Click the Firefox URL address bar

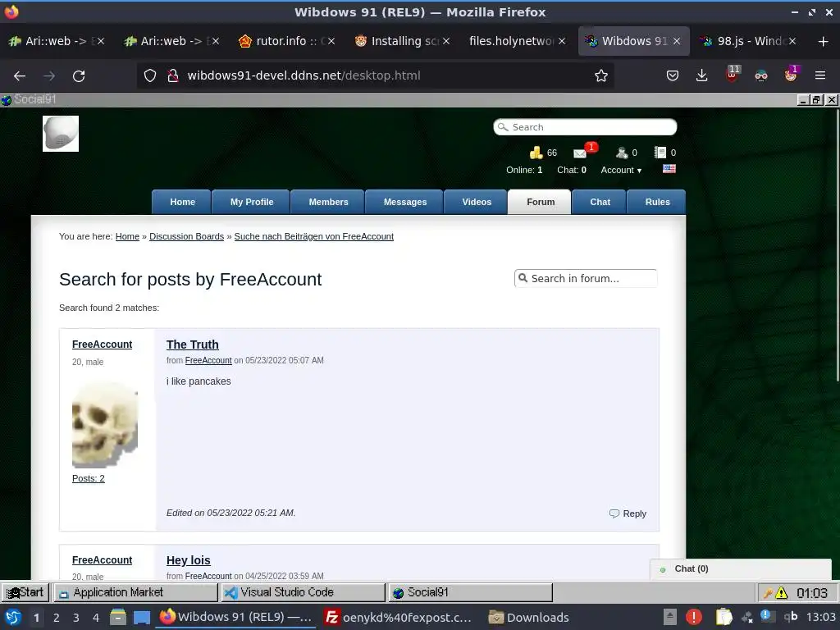375,75
